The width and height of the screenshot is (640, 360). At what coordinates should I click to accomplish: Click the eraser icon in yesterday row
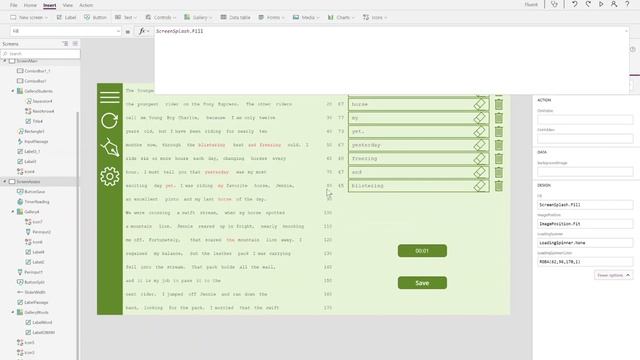[480, 145]
